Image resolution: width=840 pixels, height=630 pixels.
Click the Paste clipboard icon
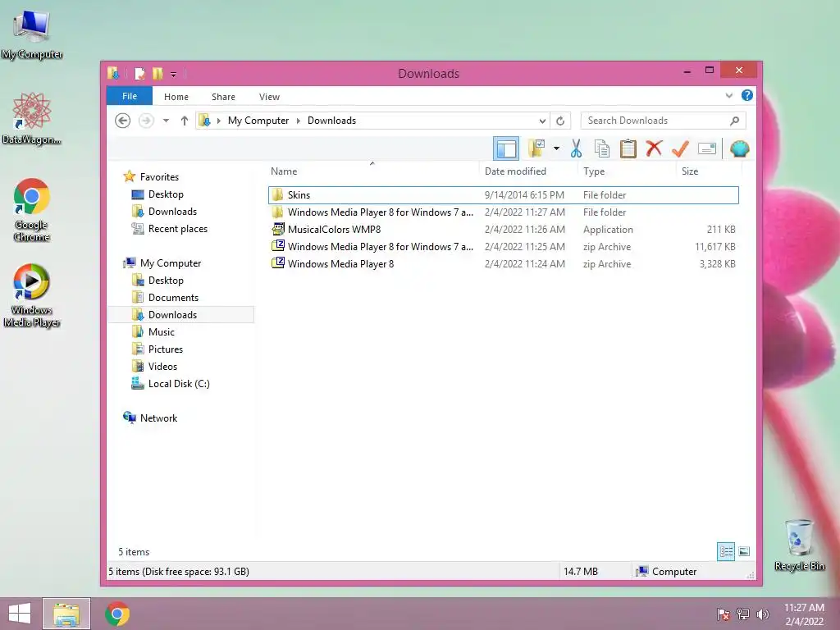(628, 148)
